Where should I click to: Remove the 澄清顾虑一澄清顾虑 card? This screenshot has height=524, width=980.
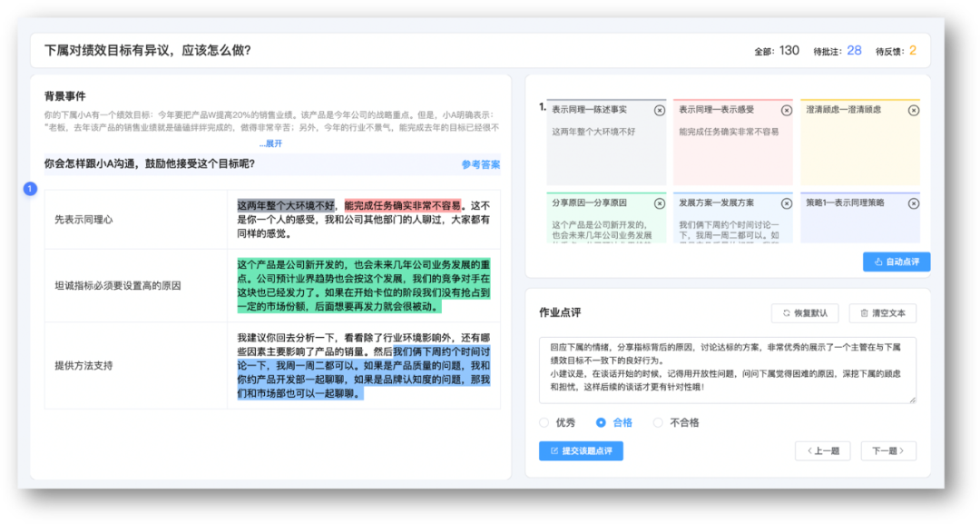tap(913, 111)
